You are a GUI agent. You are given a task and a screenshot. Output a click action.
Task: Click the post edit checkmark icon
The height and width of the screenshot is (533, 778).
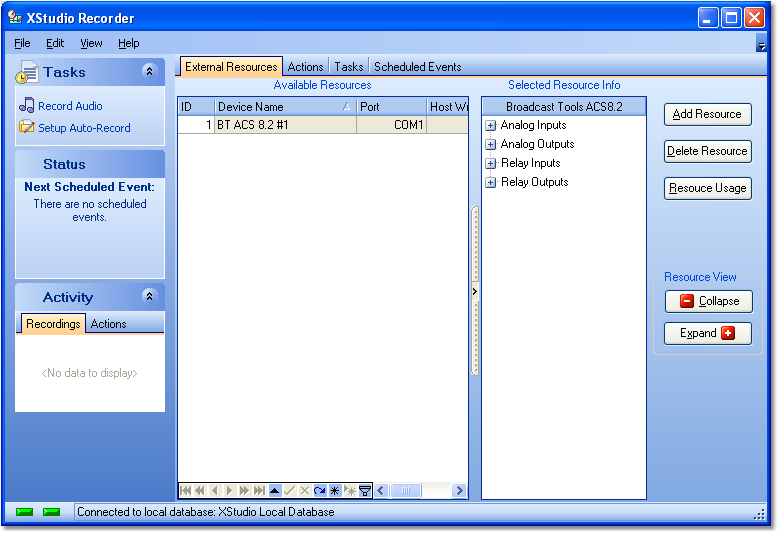[x=289, y=491]
